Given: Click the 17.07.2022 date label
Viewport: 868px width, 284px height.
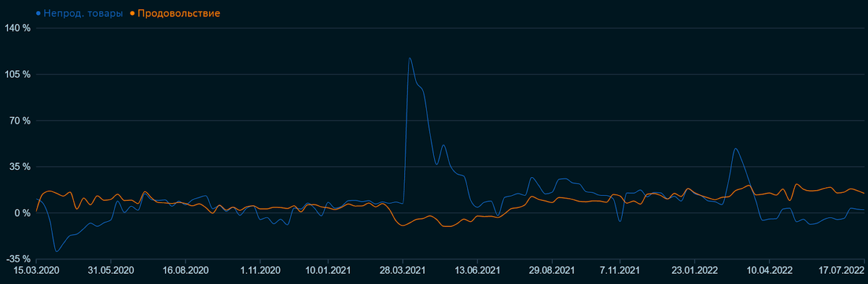Looking at the screenshot, I should point(842,270).
